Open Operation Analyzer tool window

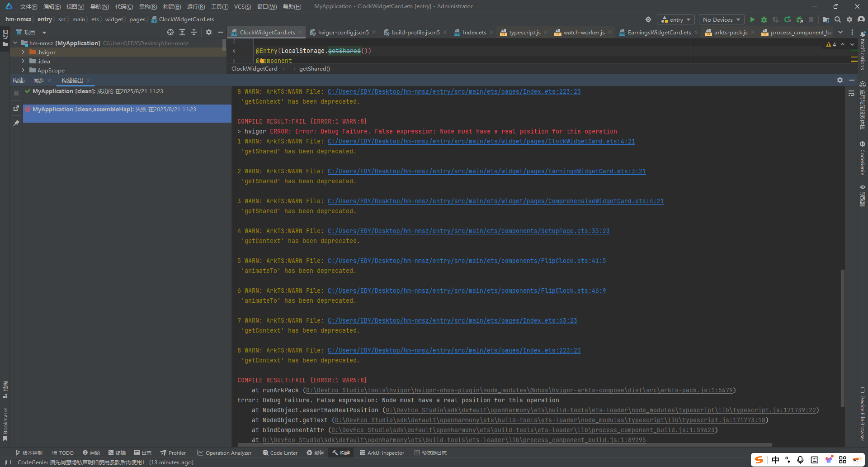pyautogui.click(x=224, y=453)
